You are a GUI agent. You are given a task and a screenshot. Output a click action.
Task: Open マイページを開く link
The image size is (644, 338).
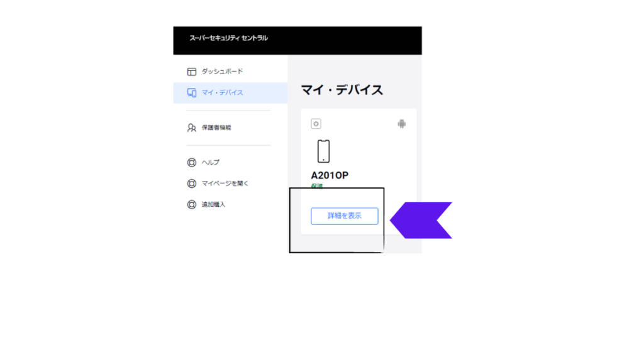(x=225, y=183)
